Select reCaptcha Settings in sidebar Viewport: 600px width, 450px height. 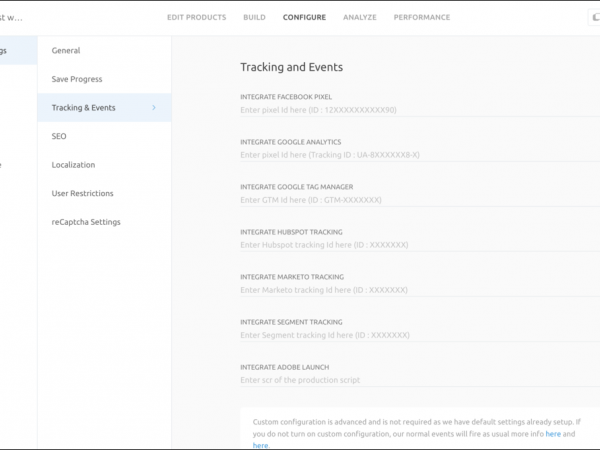click(85, 222)
